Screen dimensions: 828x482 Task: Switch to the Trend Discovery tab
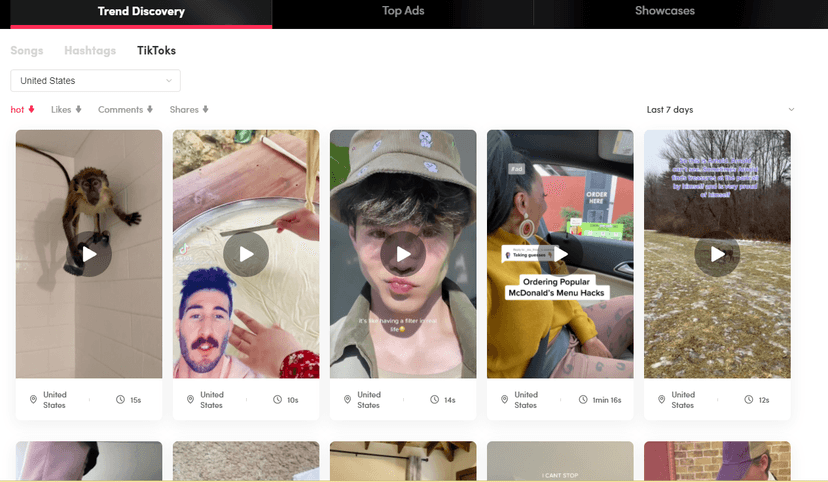(141, 12)
